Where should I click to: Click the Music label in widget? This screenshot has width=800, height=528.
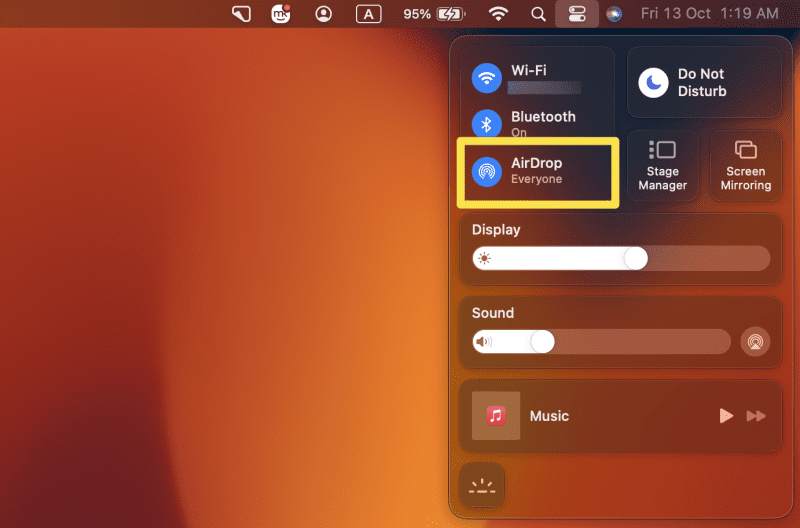549,416
